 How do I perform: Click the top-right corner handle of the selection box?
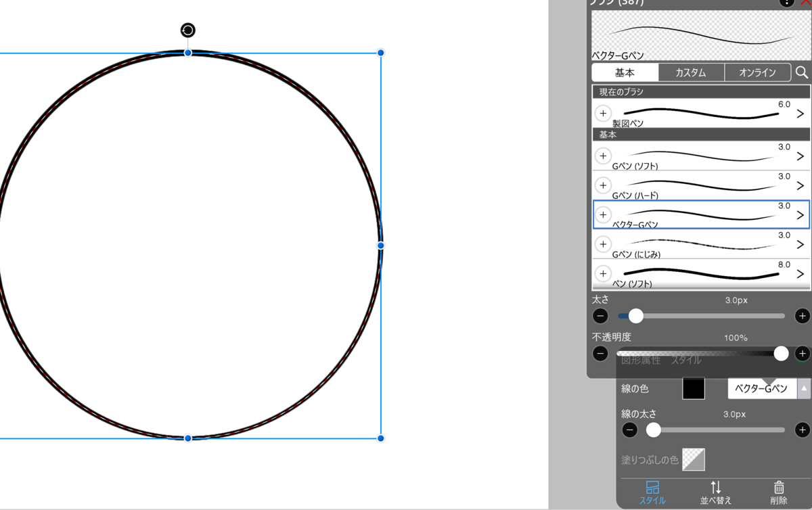[381, 53]
